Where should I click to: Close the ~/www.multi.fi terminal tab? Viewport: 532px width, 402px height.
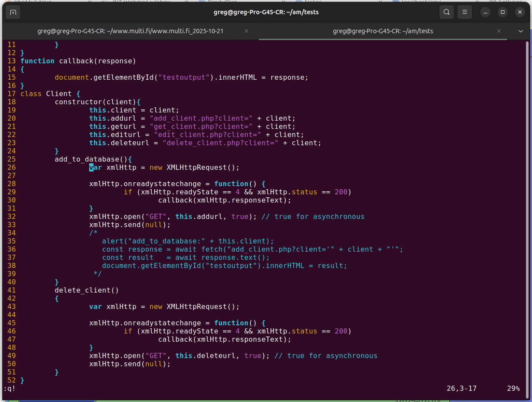click(246, 31)
